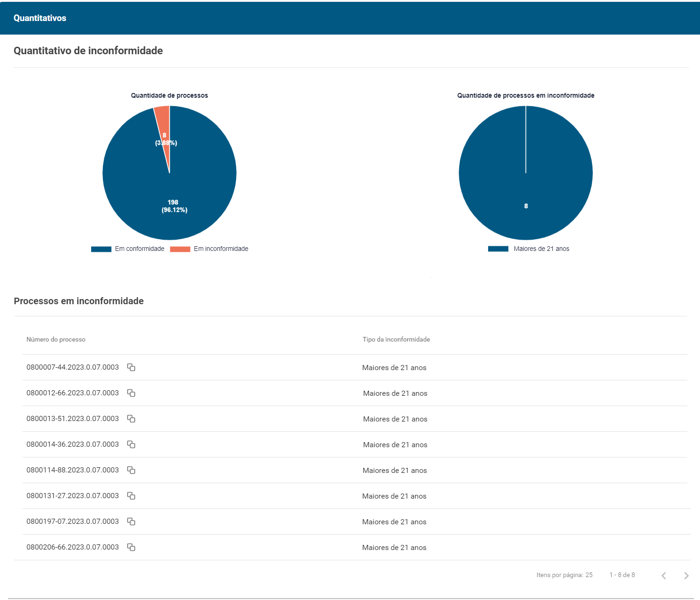Click the '1 - 8 de 8' range label
The image size is (700, 600).
tap(622, 575)
